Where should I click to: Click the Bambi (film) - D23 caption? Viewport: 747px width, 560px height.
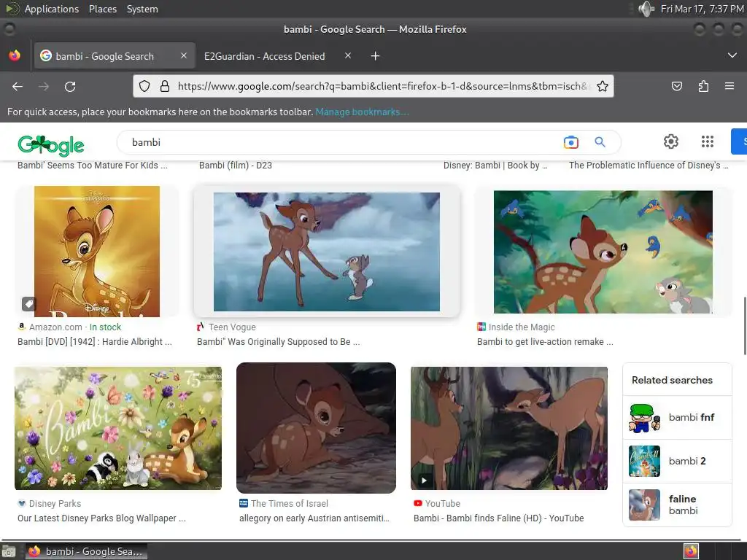coord(236,166)
